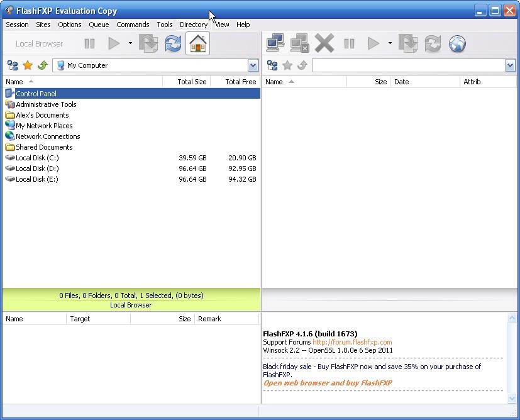Toggle the local folder tree view
Screen dimensions: 520x420
(11, 65)
